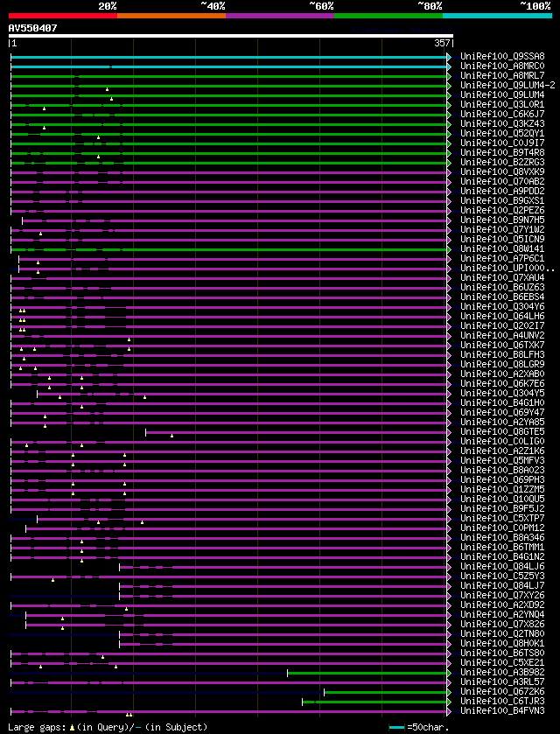Viewport: 560px width, 734px height.
Task: Open the UniRef100_Q6K7E6 entry
Action: click(x=502, y=384)
